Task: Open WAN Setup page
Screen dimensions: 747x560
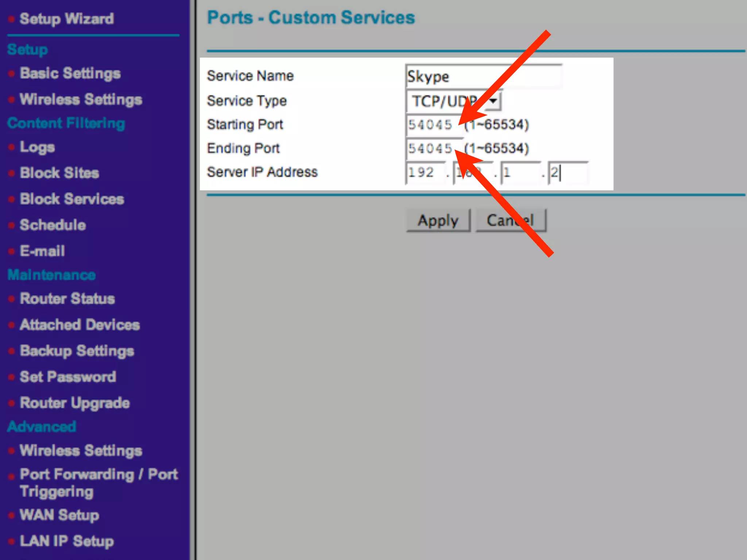Action: 59,515
